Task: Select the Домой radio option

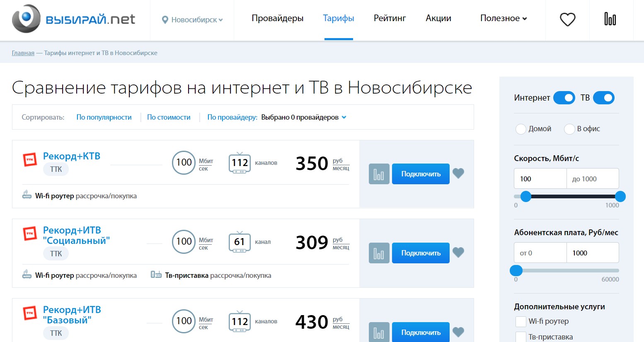Action: tap(521, 129)
